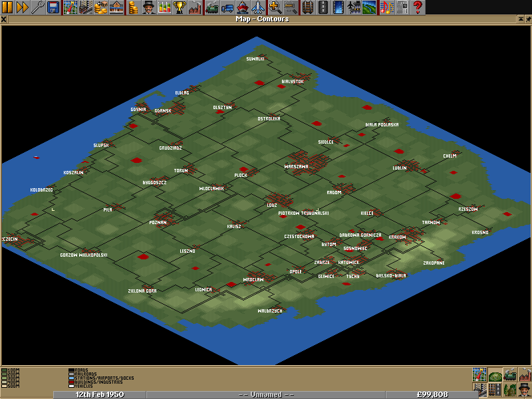The height and width of the screenshot is (399, 532).
Task: Click the Buildings/Industries red legend swatch
Action: [x=71, y=382]
